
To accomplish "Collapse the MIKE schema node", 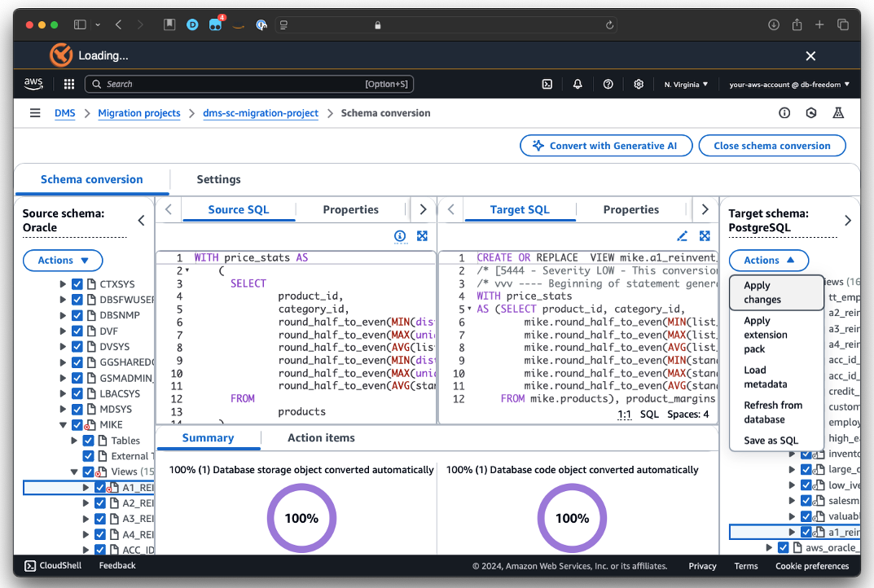I will click(x=63, y=424).
